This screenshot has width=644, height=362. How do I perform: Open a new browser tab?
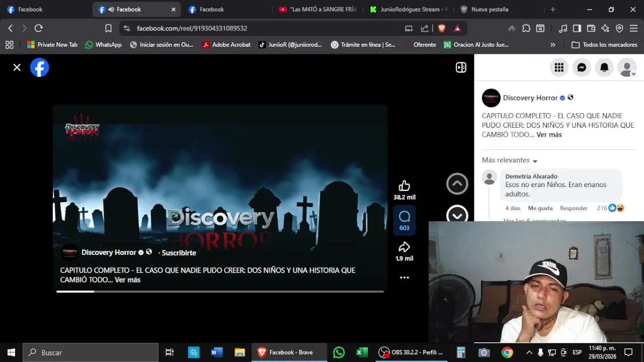[x=553, y=9]
